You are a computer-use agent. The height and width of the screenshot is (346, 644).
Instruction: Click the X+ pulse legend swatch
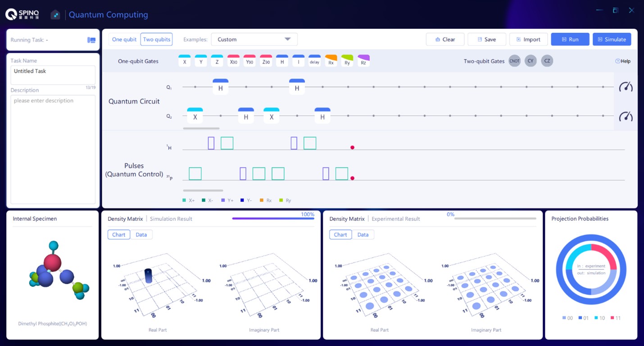tap(184, 200)
